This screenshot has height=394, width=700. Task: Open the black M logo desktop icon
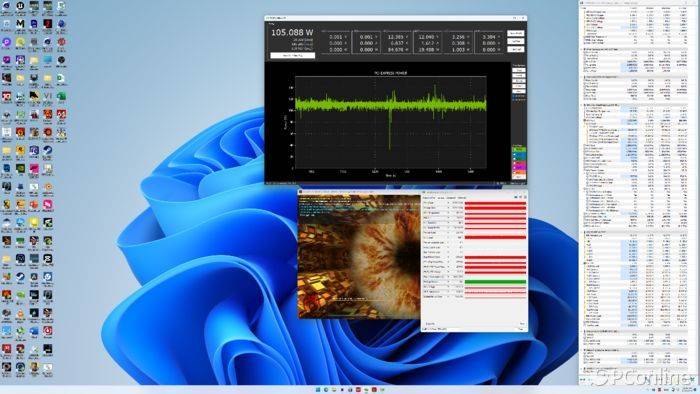pyautogui.click(x=20, y=23)
